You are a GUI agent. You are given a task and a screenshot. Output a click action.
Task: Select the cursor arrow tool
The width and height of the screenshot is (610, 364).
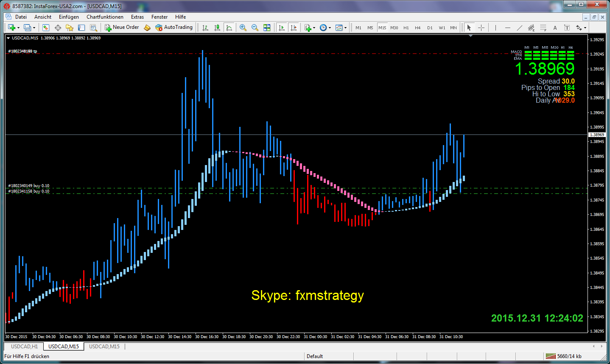pyautogui.click(x=469, y=28)
